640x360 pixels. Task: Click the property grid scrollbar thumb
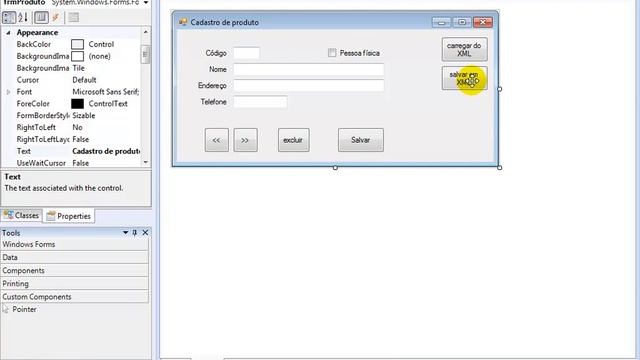point(146,54)
